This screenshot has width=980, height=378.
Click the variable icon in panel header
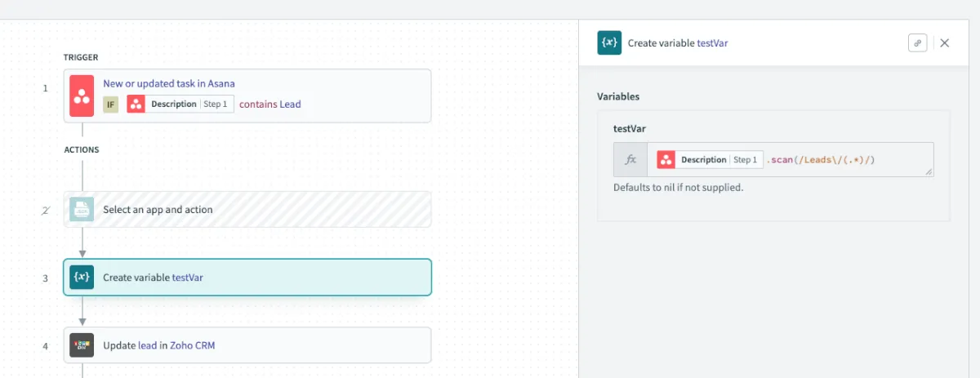(x=609, y=43)
